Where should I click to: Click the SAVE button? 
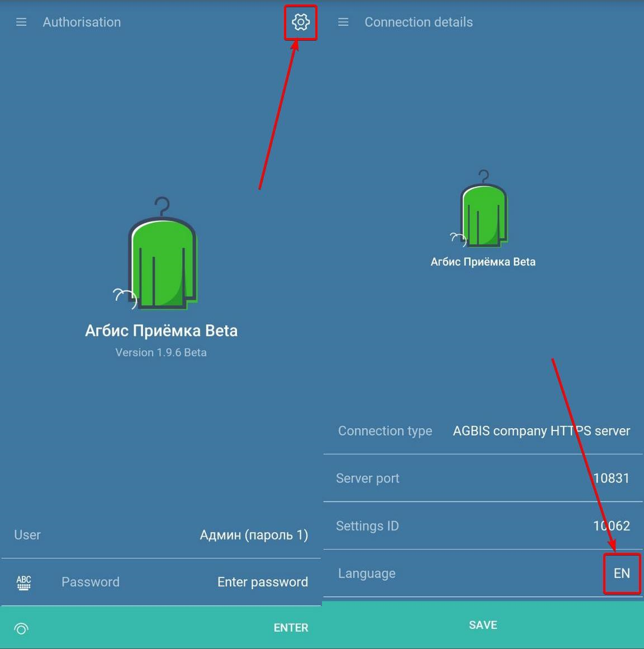click(483, 625)
